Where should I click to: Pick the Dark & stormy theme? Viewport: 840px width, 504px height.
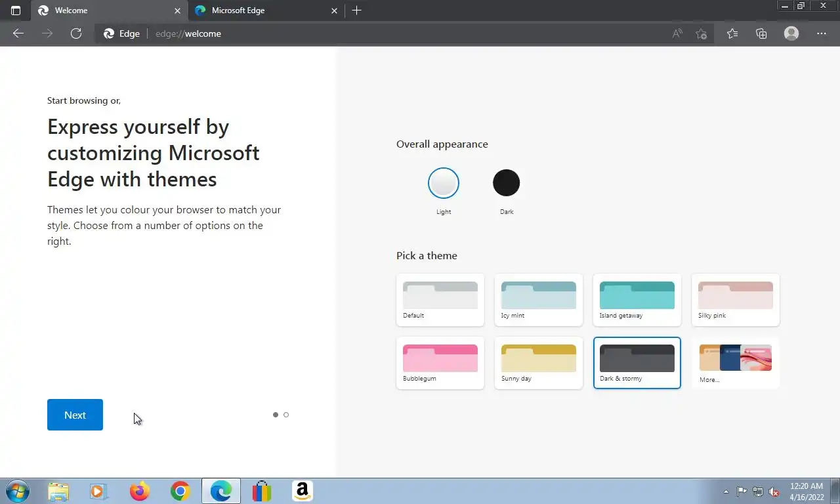coord(637,363)
